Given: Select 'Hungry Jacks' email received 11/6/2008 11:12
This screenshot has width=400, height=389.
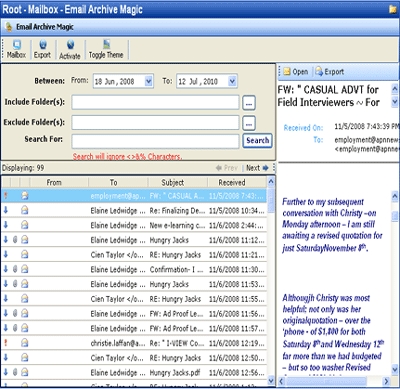Looking at the screenshot, I should [x=134, y=240].
